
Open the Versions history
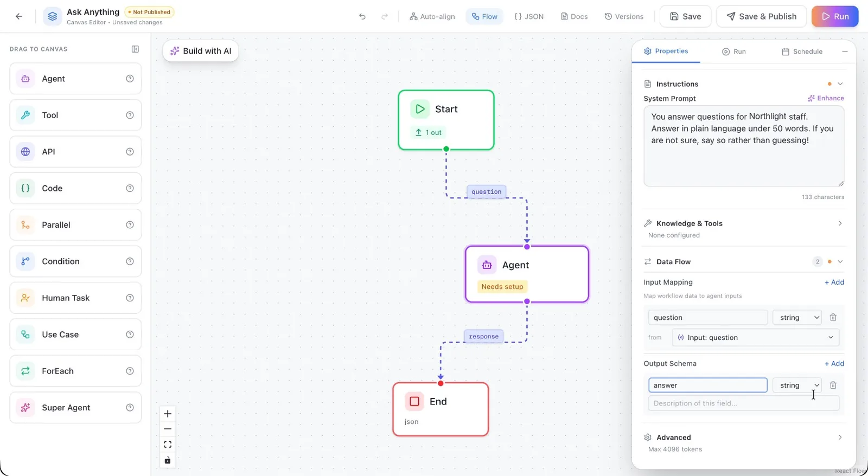click(x=624, y=16)
